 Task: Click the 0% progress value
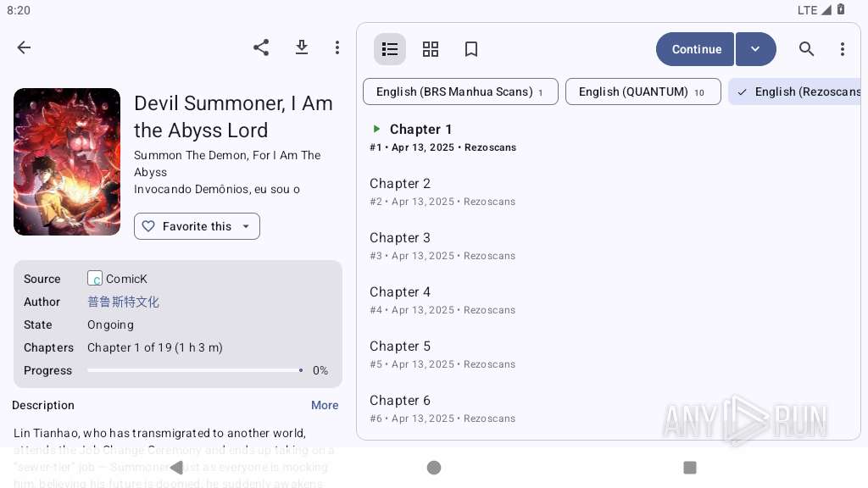click(320, 370)
